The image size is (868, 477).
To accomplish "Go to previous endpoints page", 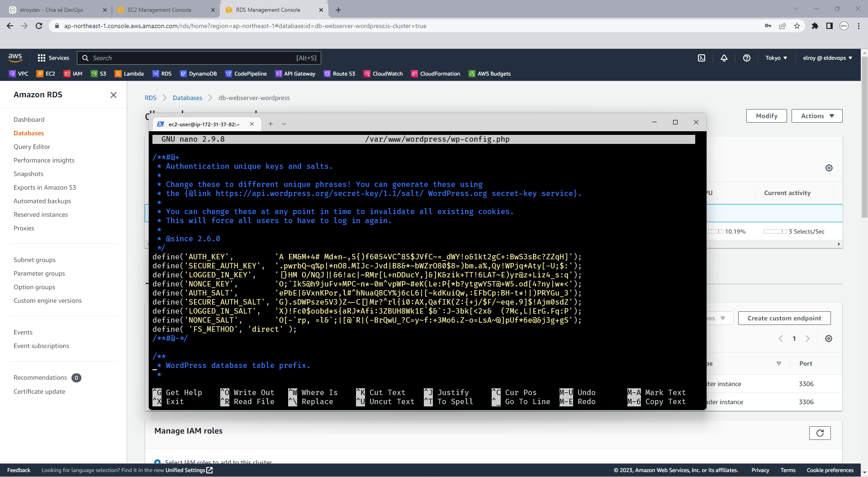I will point(781,339).
